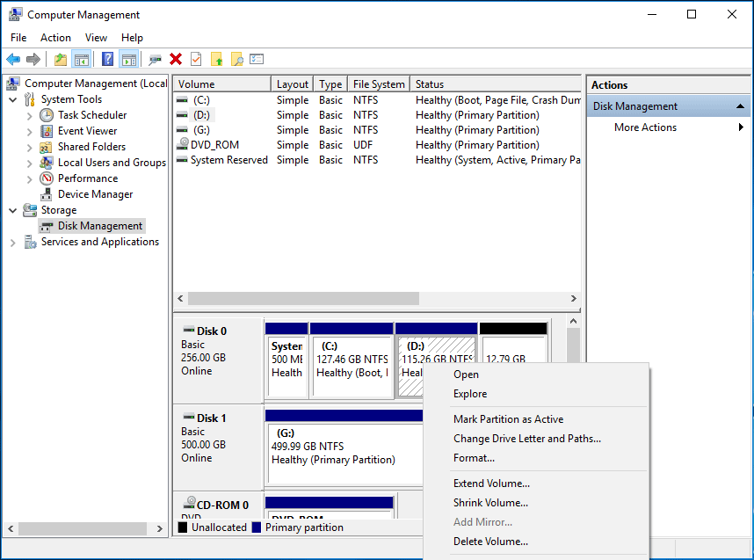Toggle the Show/Hide Console Tree icon
This screenshot has width=754, height=560.
coord(81,59)
